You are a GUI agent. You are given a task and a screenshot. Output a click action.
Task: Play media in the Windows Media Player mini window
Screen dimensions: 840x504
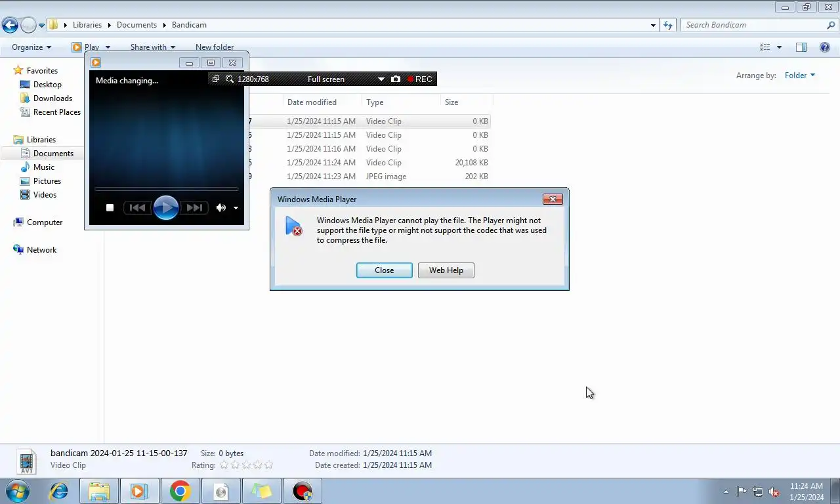click(166, 208)
